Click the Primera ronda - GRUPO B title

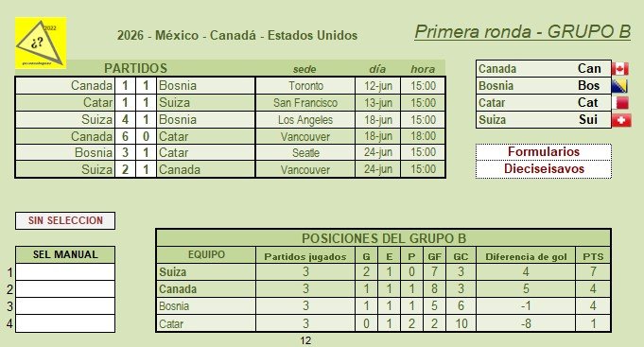pos(522,31)
